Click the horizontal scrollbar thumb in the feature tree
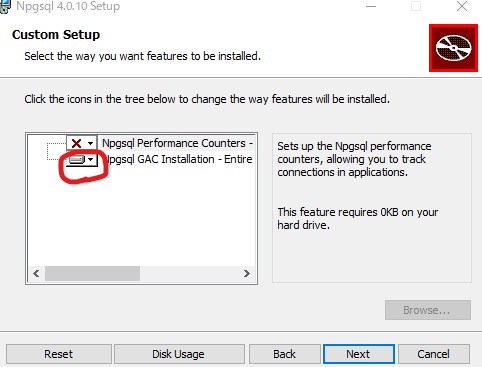The height and width of the screenshot is (367, 482). tap(92, 274)
